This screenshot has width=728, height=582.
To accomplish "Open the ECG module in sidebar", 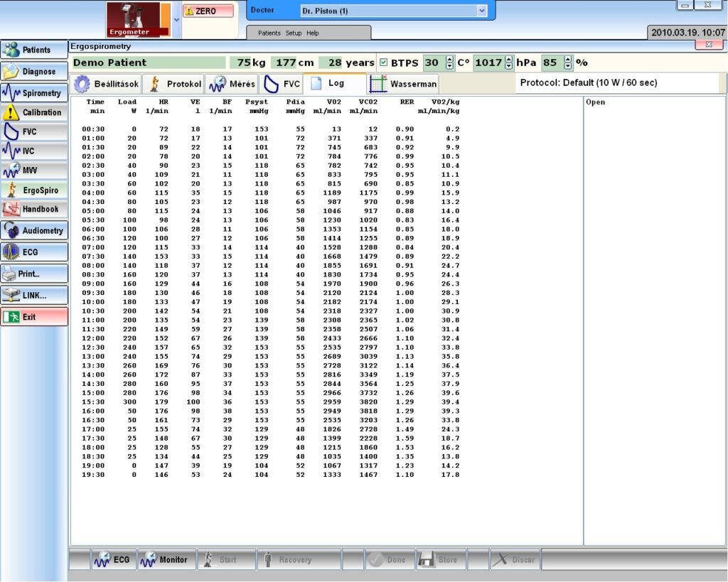I will pos(34,252).
